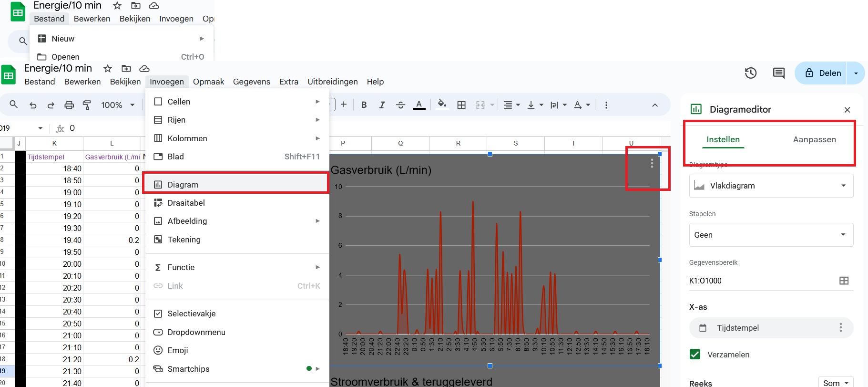Toggle the Verzamelen checkbox
868x387 pixels.
(x=695, y=355)
